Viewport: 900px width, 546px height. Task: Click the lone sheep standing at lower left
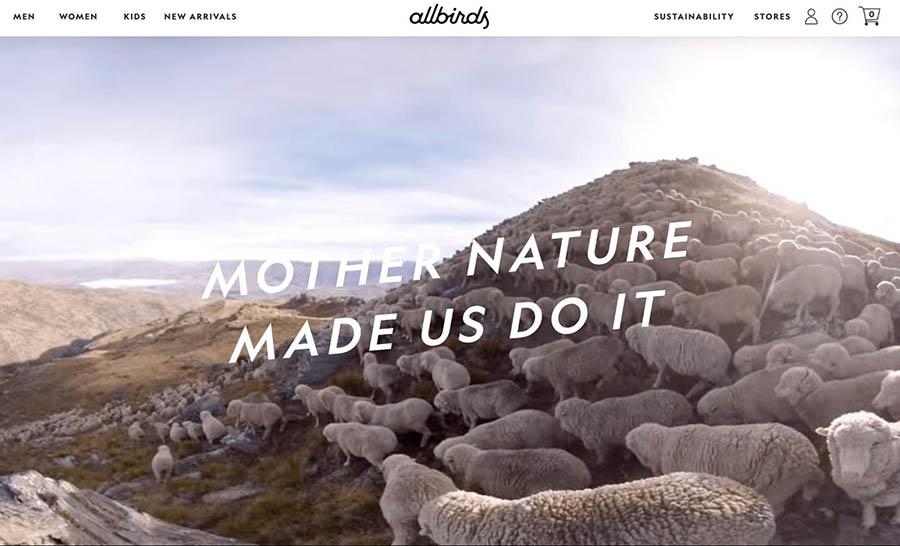[x=162, y=463]
